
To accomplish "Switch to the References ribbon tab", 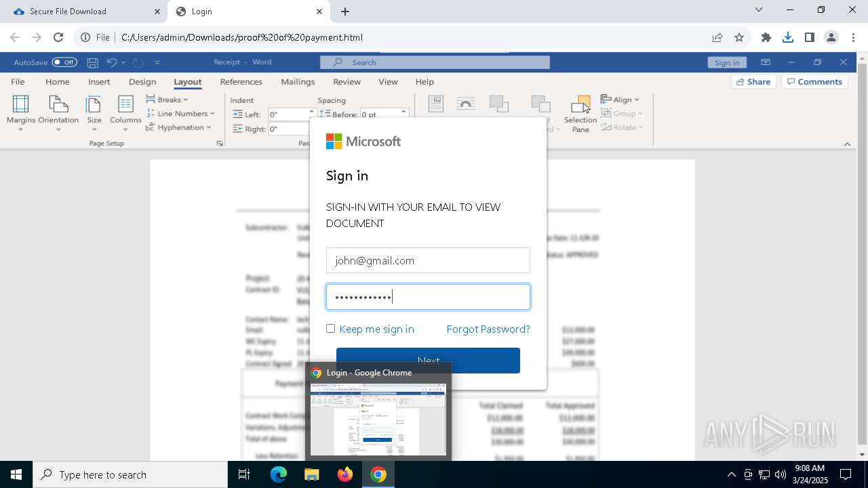I will [241, 81].
